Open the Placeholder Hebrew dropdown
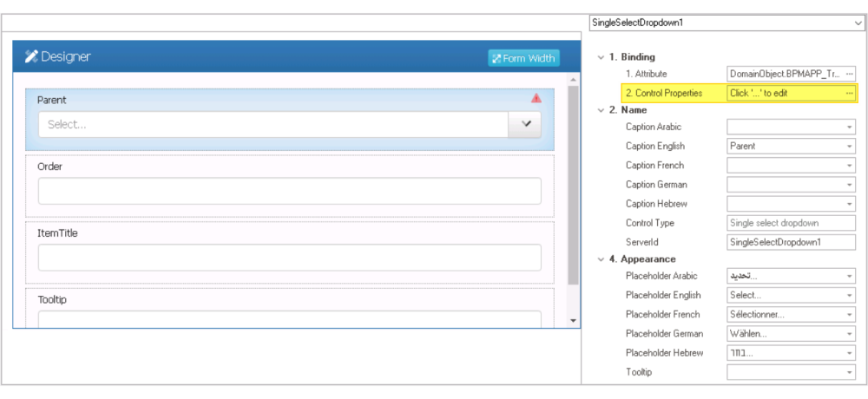 pyautogui.click(x=850, y=353)
